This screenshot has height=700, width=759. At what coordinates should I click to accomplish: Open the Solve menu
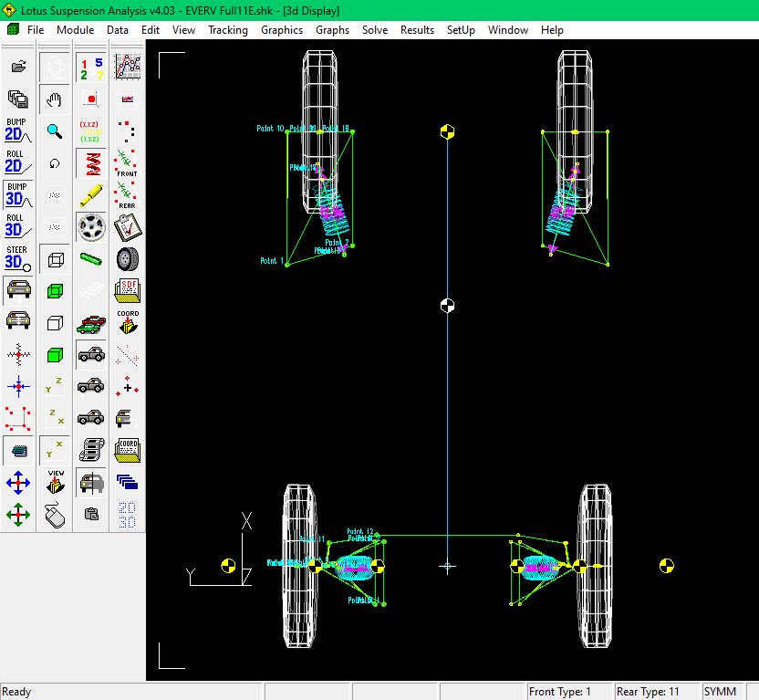tap(375, 30)
